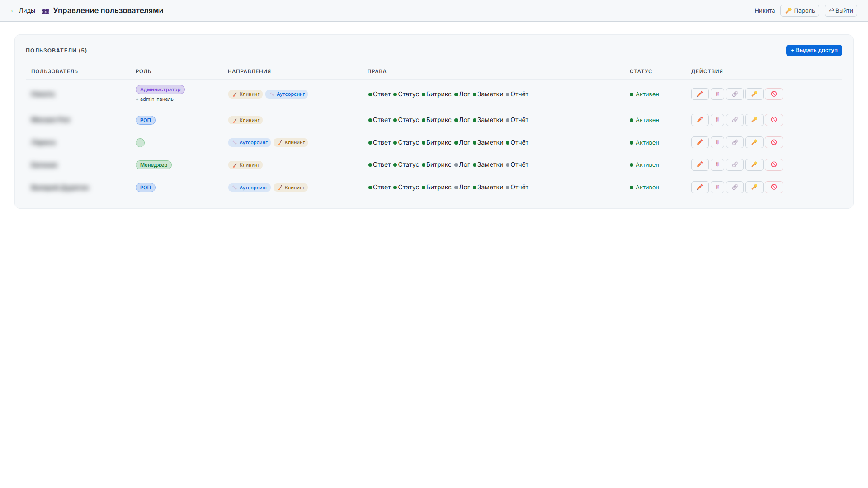868x488 pixels.
Task: Click the НАПРАВЛЕНИЯ column header
Action: pos(250,71)
